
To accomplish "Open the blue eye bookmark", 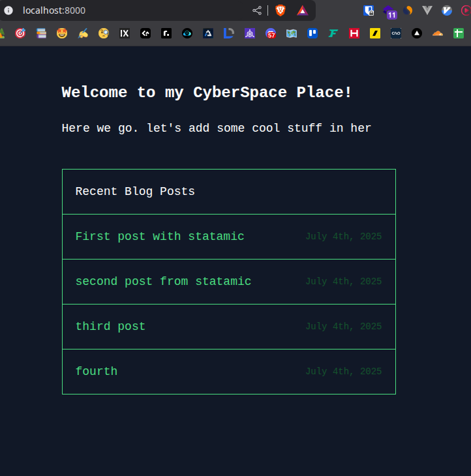I will point(187,33).
